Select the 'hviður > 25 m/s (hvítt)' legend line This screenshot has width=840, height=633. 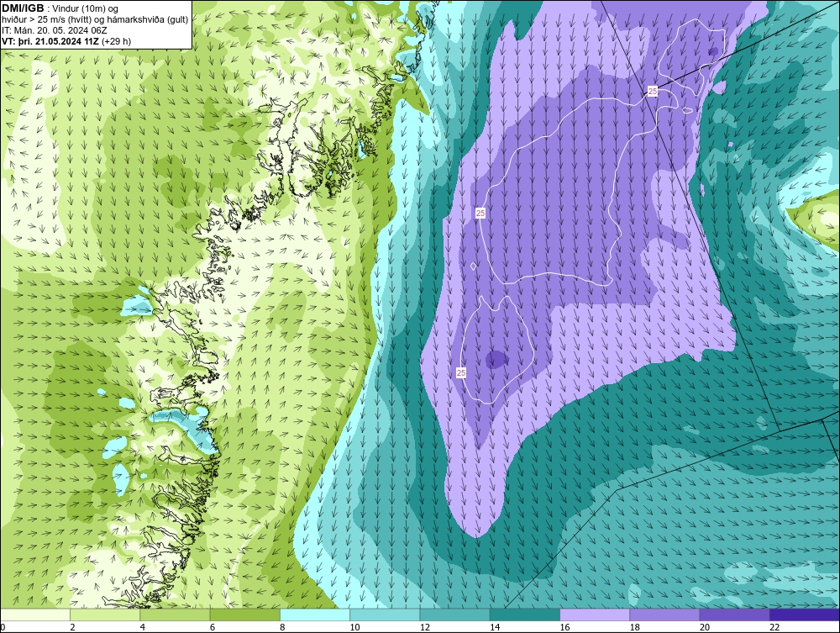47,19
